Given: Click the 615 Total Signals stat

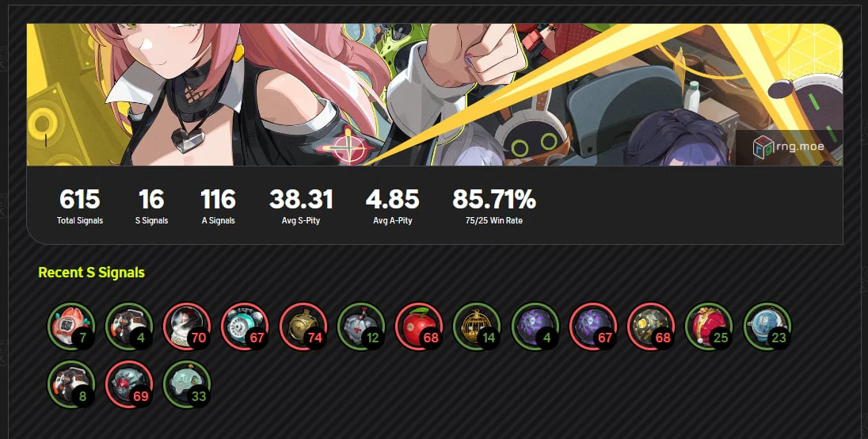Looking at the screenshot, I should click(80, 206).
